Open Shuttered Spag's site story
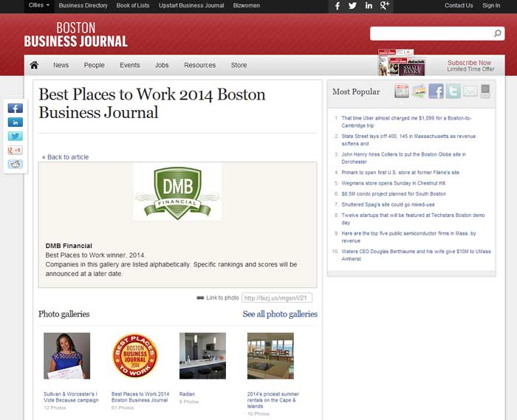Image resolution: width=517 pixels, height=420 pixels. pos(388,204)
